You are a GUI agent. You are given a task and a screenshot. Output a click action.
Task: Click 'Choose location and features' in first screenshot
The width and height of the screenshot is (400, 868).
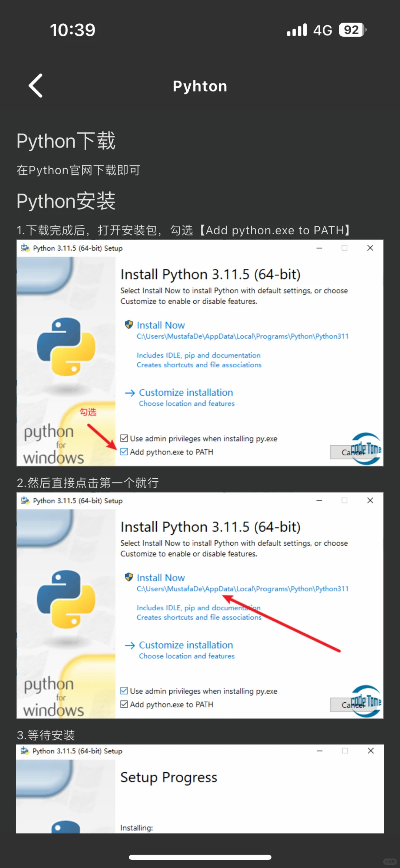(x=187, y=403)
